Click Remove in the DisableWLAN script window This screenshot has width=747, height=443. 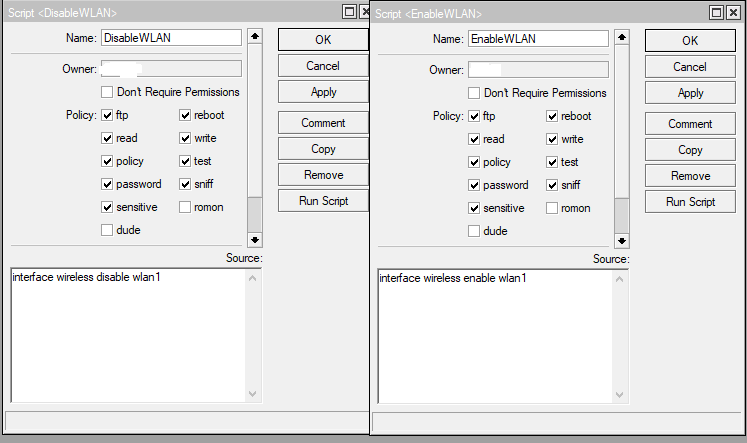click(323, 175)
